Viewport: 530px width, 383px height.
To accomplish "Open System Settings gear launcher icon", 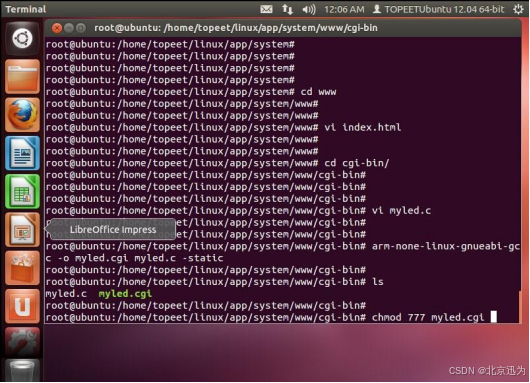I will point(22,342).
